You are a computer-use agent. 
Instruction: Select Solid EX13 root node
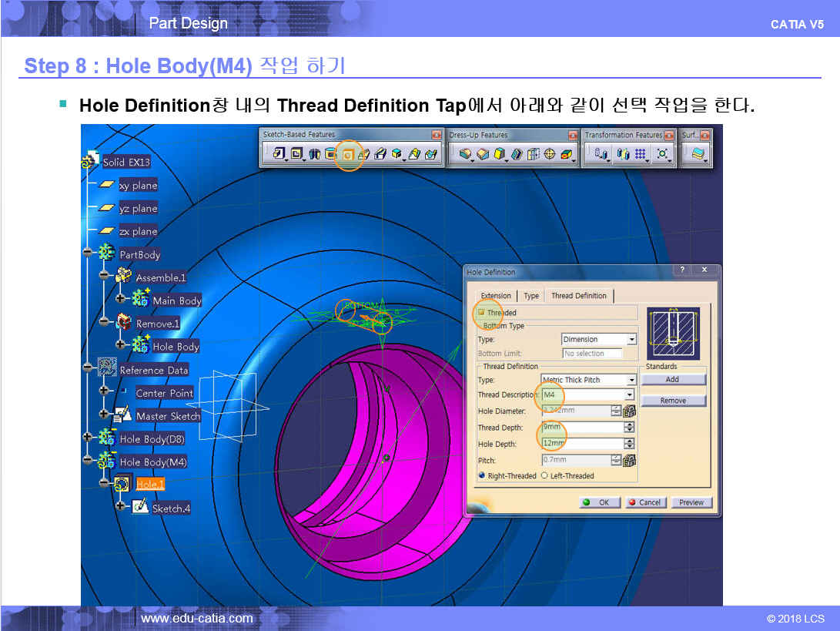[126, 162]
